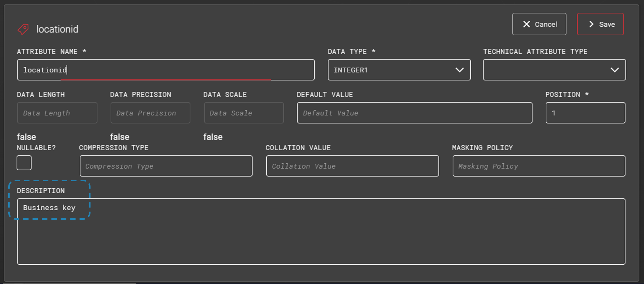Focus the Masking Policy input
Image resolution: width=644 pixels, height=284 pixels.
click(x=539, y=166)
